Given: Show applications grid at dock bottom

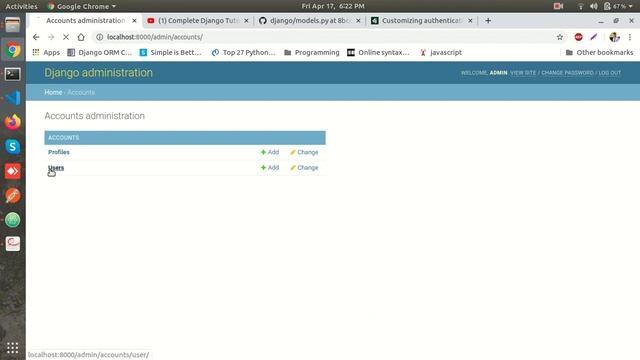Looking at the screenshot, I should point(13,348).
